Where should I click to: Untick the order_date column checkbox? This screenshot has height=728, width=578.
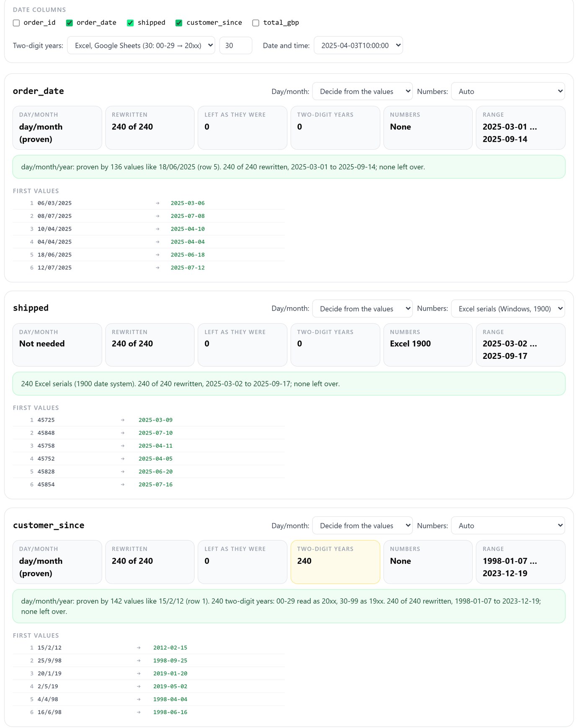(x=70, y=23)
